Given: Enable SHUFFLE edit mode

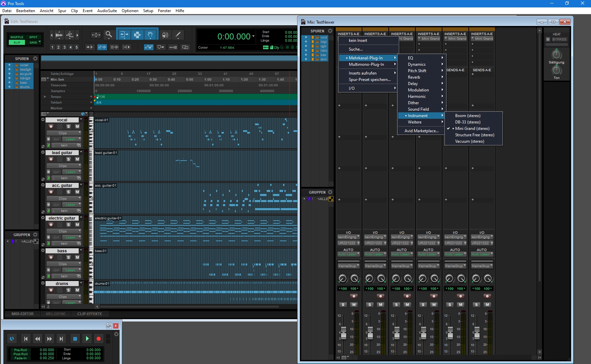Looking at the screenshot, I should pyautogui.click(x=17, y=37).
